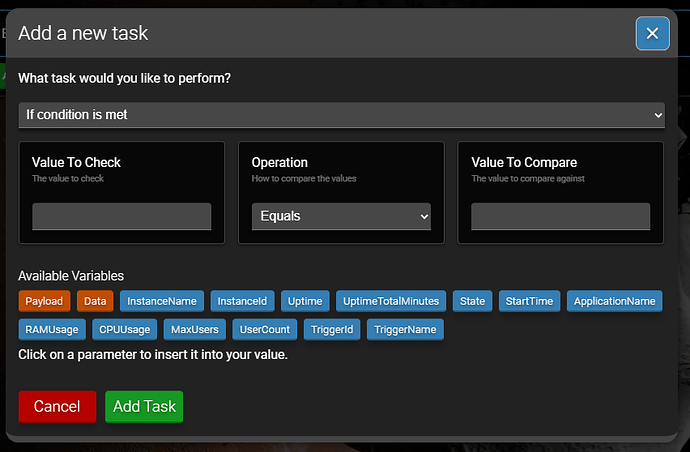Screen dimensions: 690x452
Task: Expand the Operation 'Equals' dropdown
Action: [x=341, y=216]
